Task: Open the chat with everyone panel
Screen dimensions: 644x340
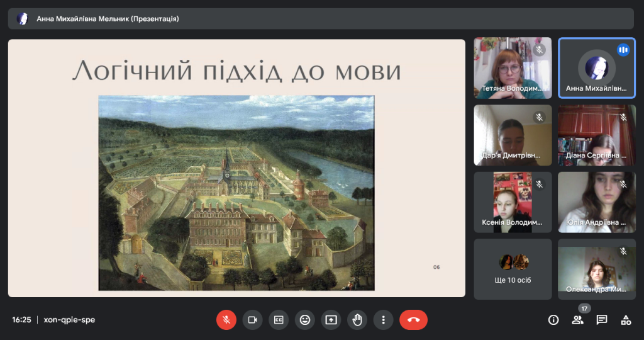Action: click(602, 320)
